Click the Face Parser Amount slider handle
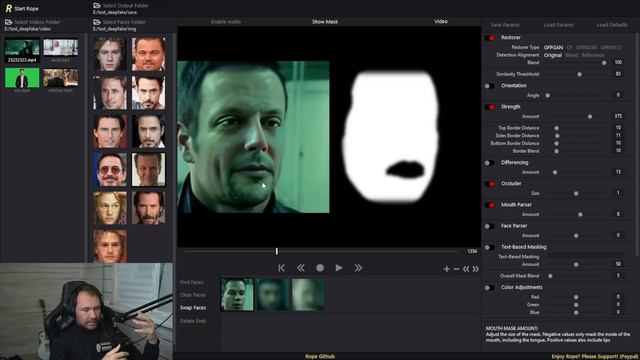 click(576, 236)
